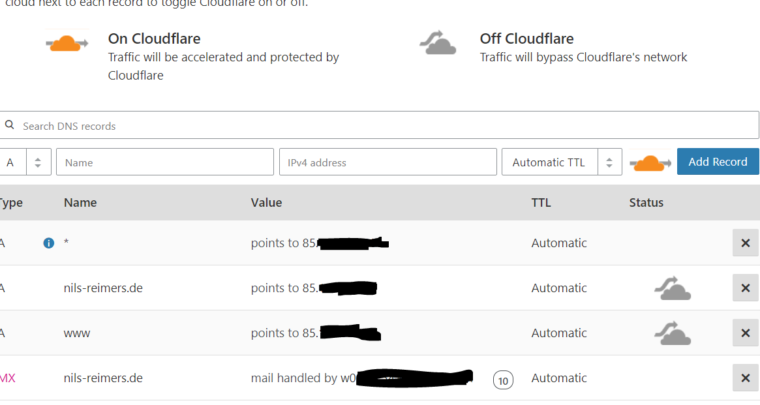Click the Status column header
Image resolution: width=760 pixels, height=405 pixels.
646,202
